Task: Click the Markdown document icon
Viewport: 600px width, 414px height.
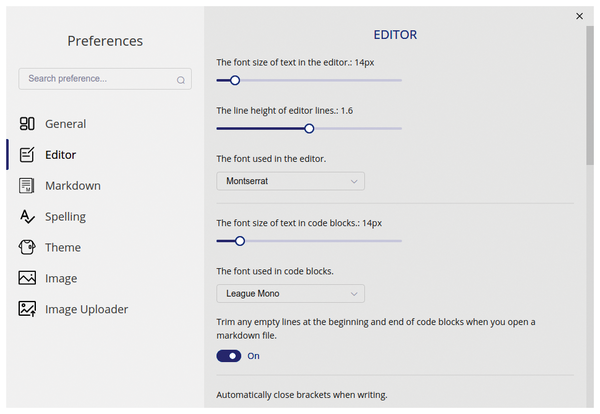Action: click(x=27, y=186)
